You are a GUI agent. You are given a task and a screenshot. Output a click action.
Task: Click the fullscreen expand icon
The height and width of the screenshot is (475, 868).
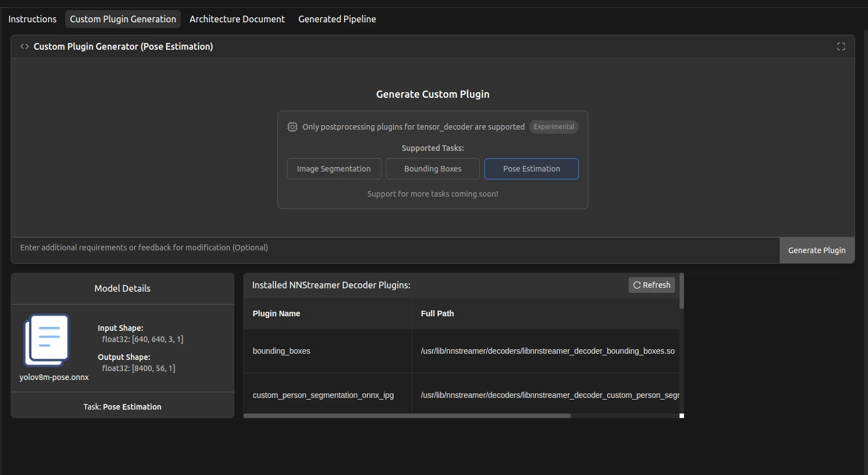click(x=841, y=46)
